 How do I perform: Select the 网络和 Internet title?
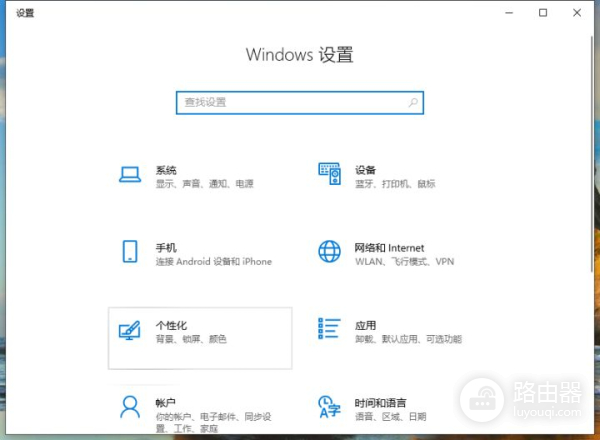389,248
